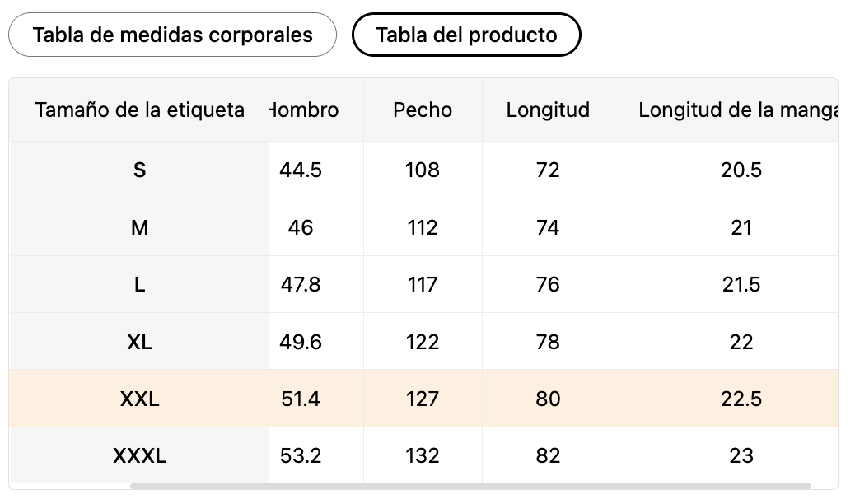Click the 82 length value for XXXL
Viewport: 855px width, 504px height.
548,456
